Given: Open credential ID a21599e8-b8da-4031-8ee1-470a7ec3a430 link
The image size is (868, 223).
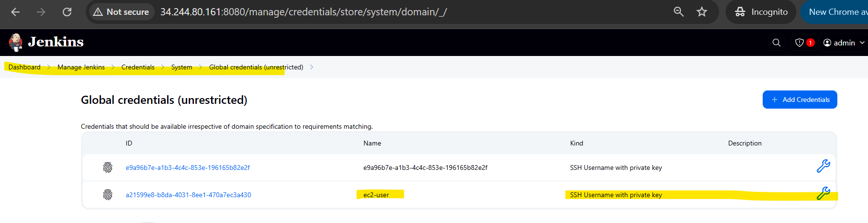Looking at the screenshot, I should pyautogui.click(x=188, y=195).
